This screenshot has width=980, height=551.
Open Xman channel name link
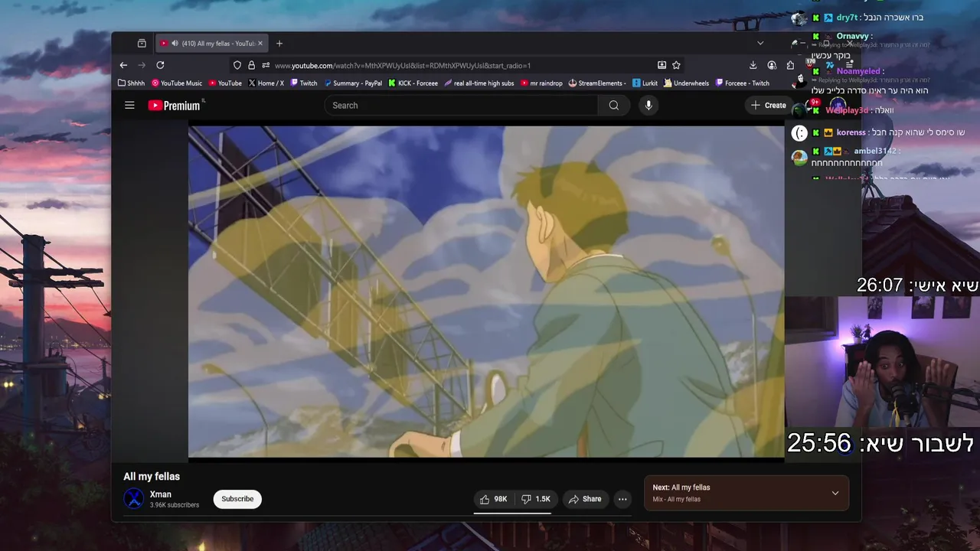click(x=161, y=494)
